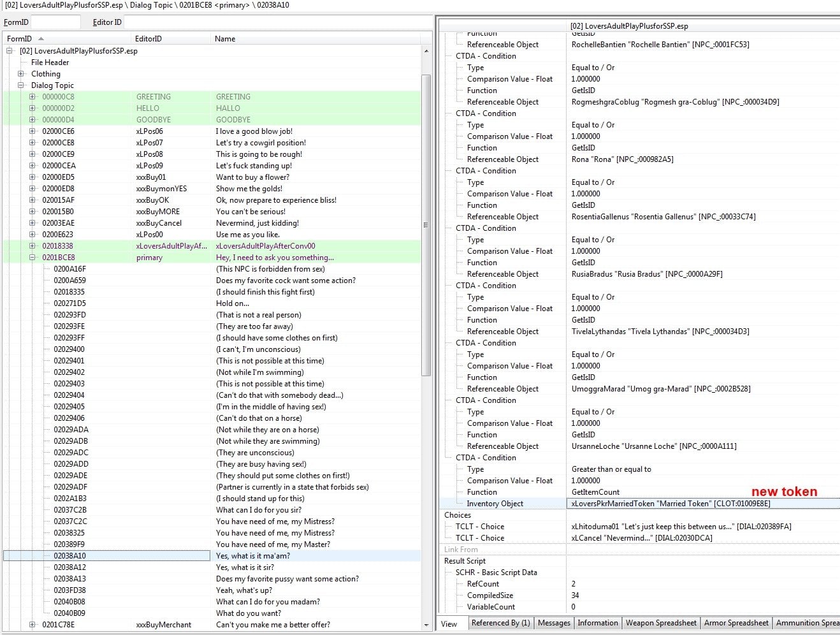Screen dimensions: 840x635
Task: Click the tree scrollbar up arrow
Action: (426, 51)
